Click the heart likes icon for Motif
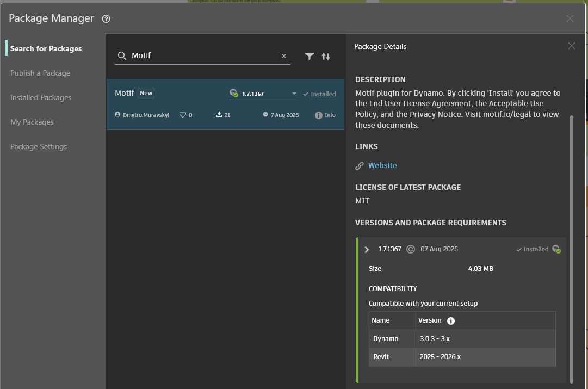 click(183, 115)
